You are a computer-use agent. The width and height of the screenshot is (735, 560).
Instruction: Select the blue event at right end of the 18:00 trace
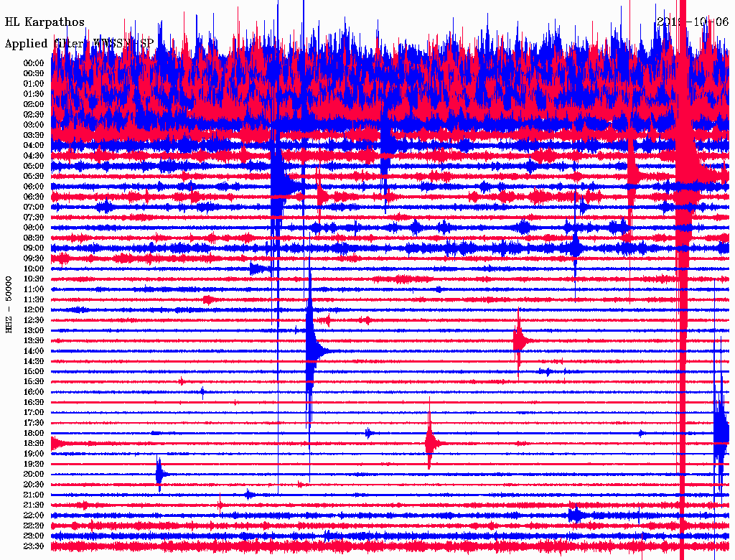pyautogui.click(x=721, y=432)
